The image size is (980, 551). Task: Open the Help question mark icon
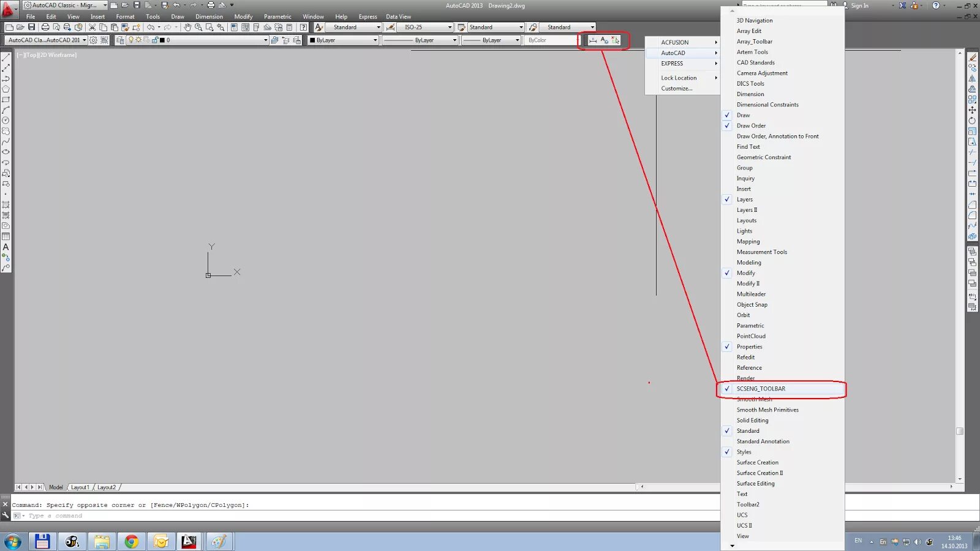click(x=303, y=28)
